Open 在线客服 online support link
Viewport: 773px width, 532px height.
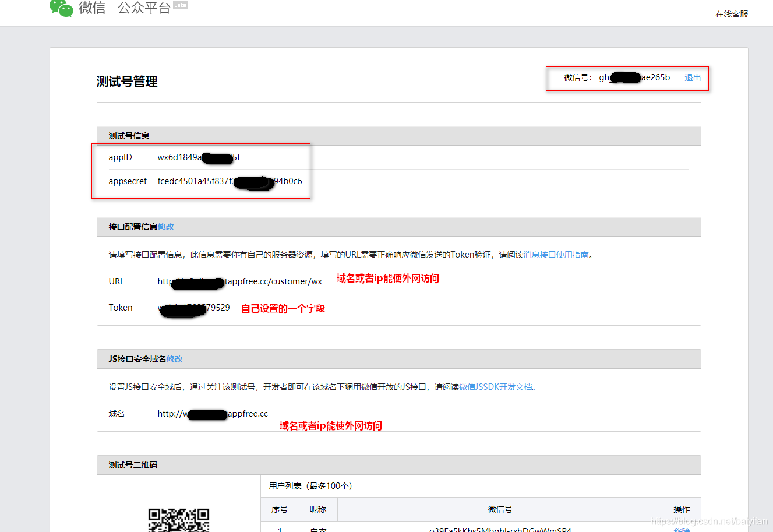coord(732,14)
